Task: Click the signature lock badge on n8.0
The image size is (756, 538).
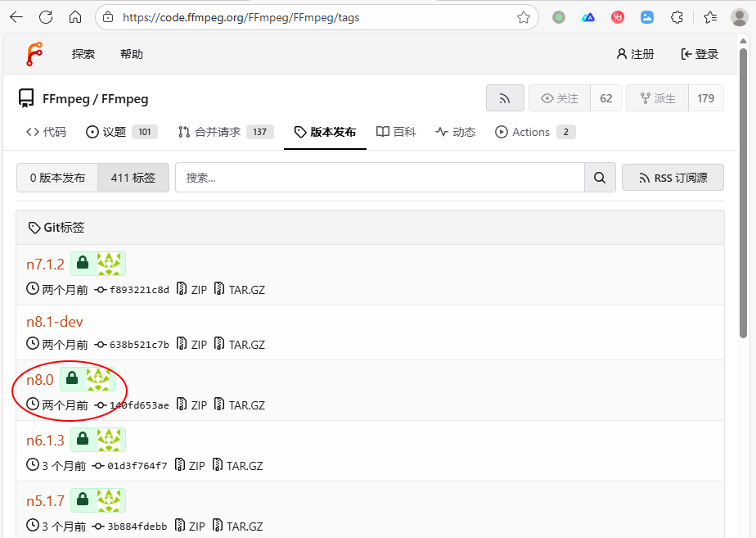Action: 72,378
